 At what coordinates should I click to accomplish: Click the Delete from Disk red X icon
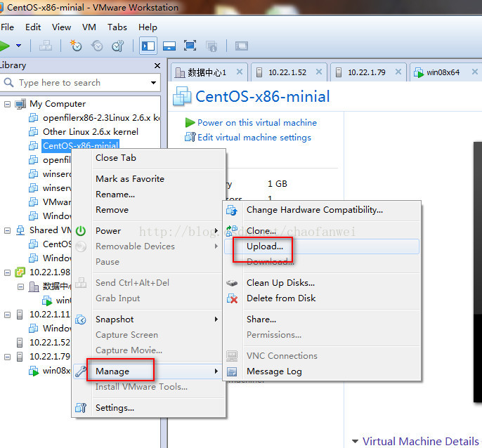tap(232, 298)
